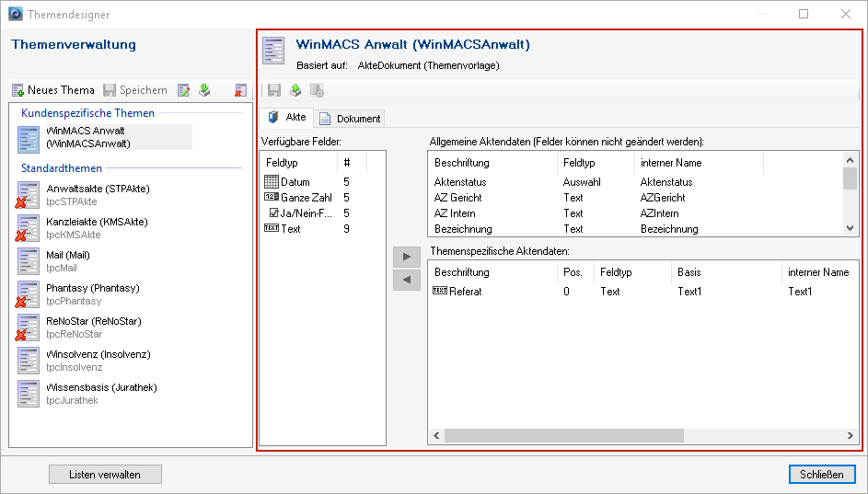Click the large theme document icon beside title
This screenshot has width=868, height=494.
pos(273,51)
